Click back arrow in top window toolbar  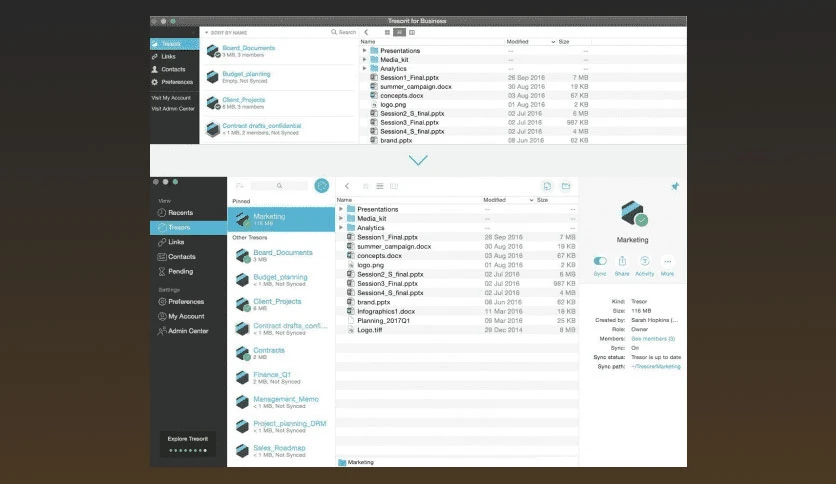coord(366,32)
